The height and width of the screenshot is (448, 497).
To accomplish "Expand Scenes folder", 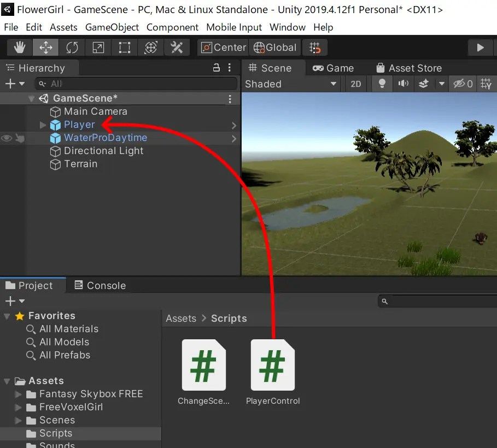I will click(x=18, y=421).
